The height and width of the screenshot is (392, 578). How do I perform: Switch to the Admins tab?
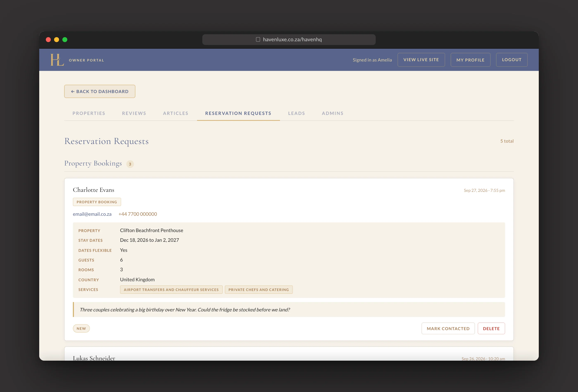click(x=333, y=113)
